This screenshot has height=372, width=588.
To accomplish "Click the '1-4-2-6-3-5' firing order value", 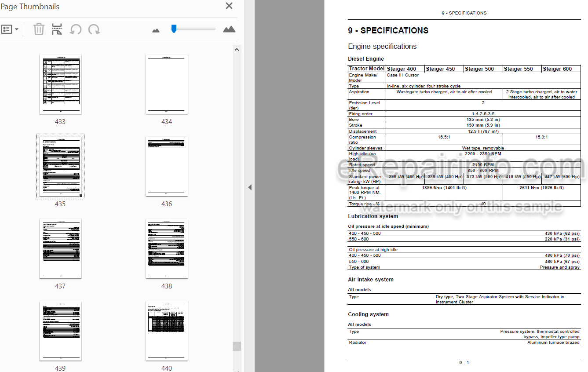I will 483,114.
